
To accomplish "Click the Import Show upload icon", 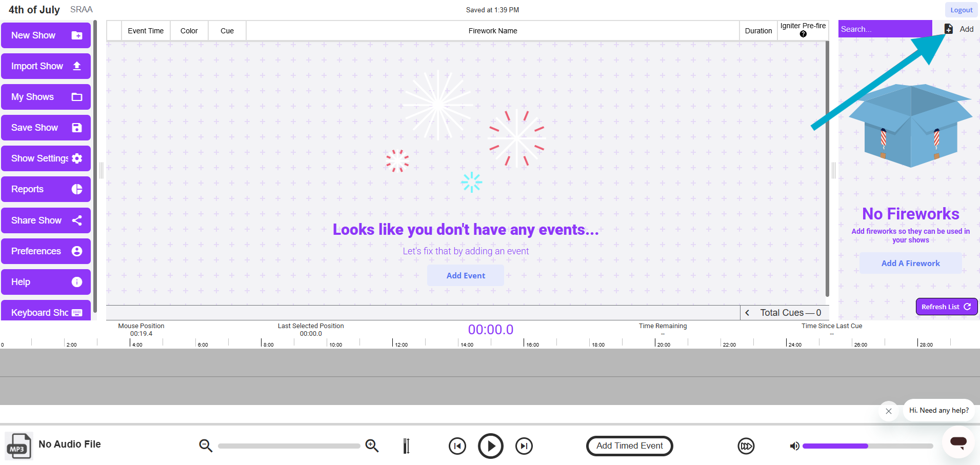I will (x=76, y=66).
